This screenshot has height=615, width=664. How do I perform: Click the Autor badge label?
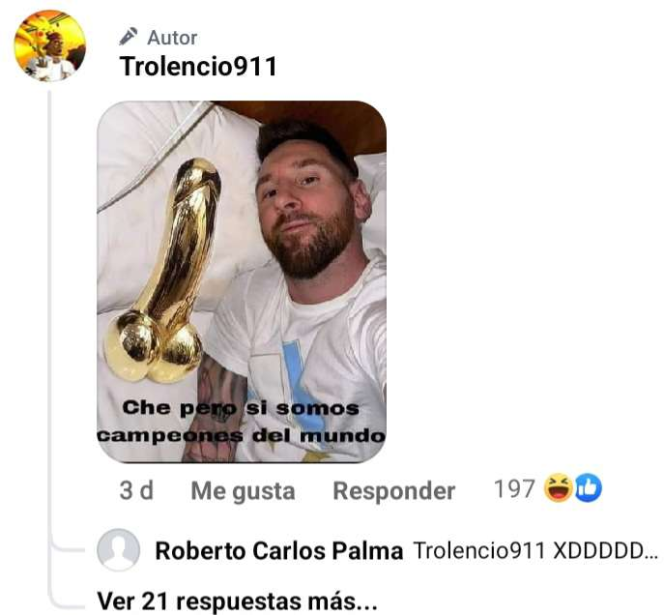tap(172, 38)
